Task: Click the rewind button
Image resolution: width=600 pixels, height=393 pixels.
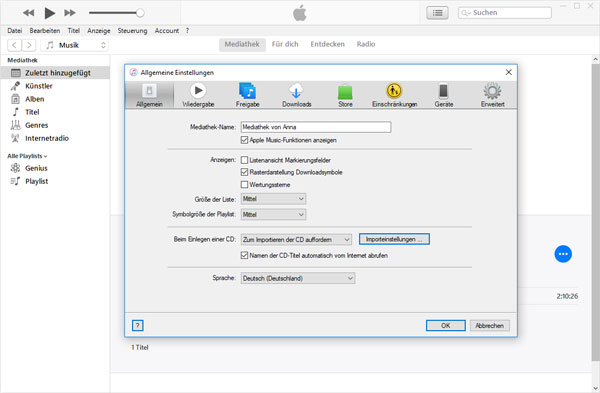Action: [28, 13]
